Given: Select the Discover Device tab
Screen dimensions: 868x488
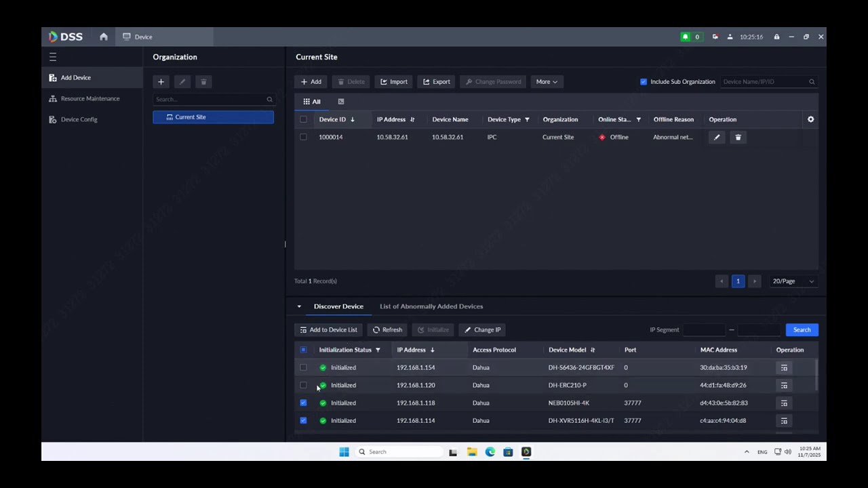Looking at the screenshot, I should (338, 306).
